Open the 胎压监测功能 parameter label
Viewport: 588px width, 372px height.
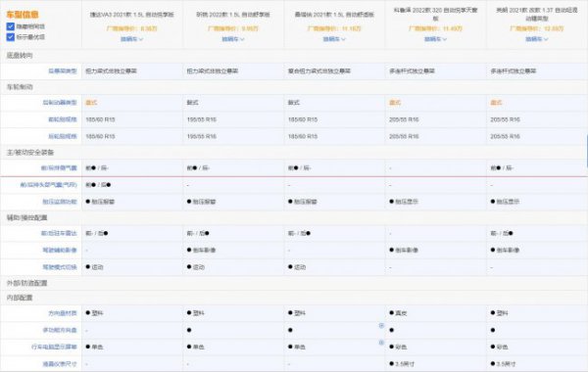[60, 202]
